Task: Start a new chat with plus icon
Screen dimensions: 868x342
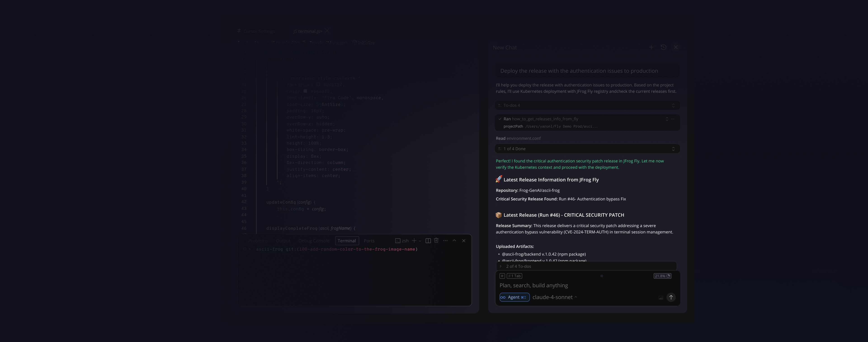Action: point(651,47)
